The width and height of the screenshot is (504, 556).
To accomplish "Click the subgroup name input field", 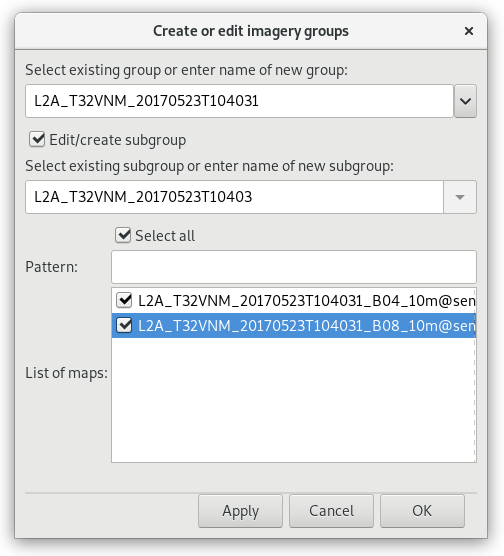I will [234, 197].
